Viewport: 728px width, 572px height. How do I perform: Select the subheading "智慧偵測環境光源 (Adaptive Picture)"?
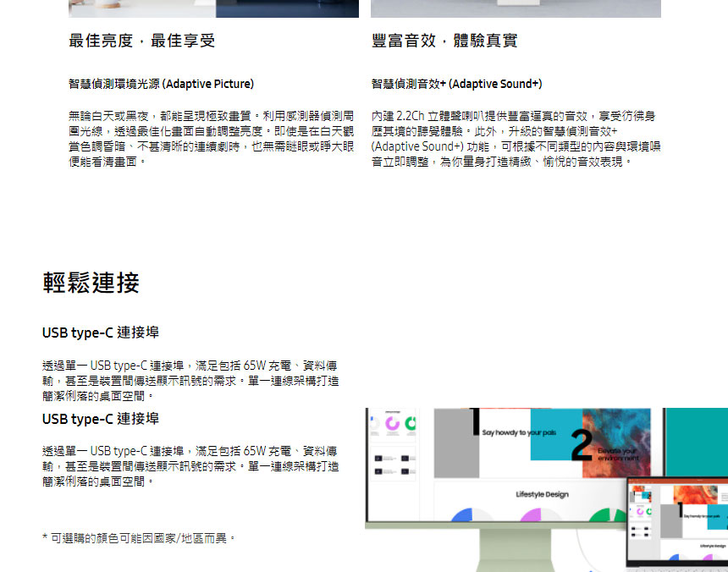coord(161,84)
